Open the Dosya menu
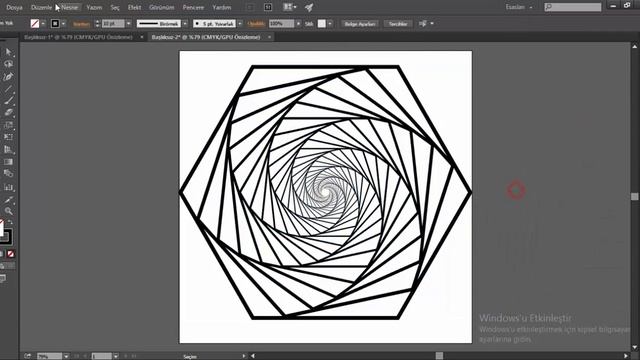 point(14,7)
